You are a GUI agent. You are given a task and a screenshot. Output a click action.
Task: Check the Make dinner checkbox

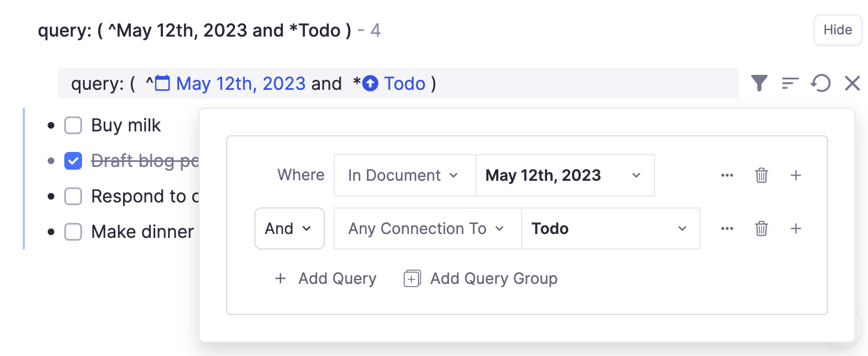[x=73, y=231]
